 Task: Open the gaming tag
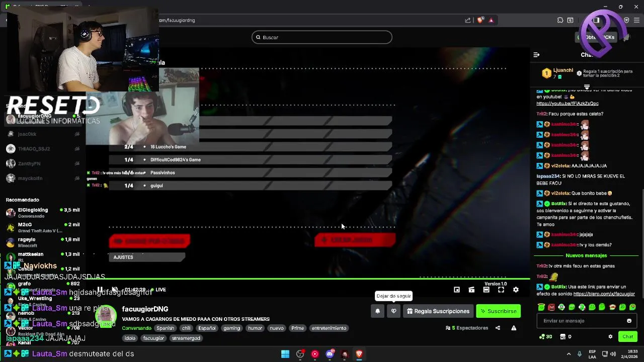(x=232, y=328)
